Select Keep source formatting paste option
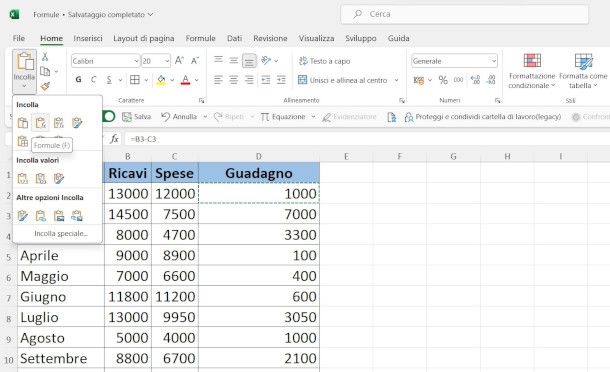This screenshot has height=372, width=610. 77,123
